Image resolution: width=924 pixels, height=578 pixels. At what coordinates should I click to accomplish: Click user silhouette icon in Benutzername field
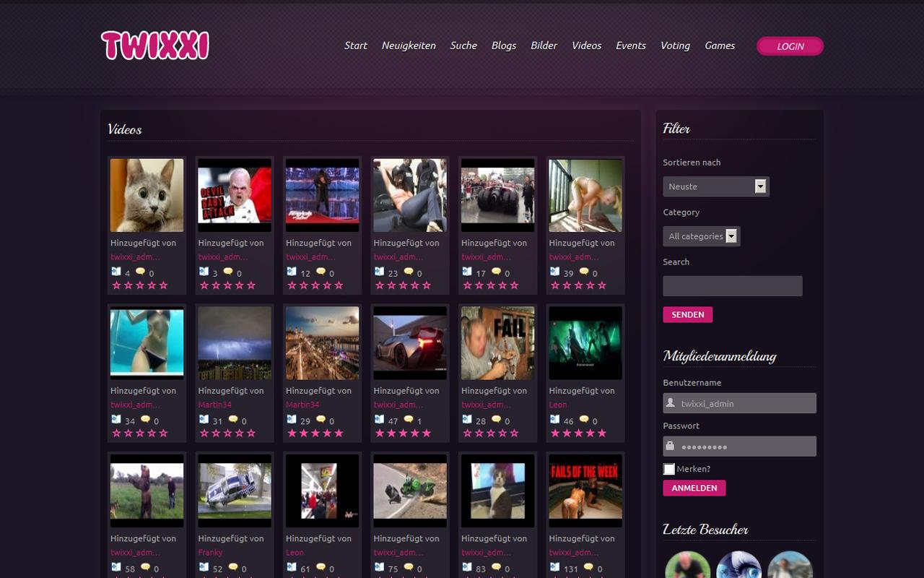click(671, 402)
